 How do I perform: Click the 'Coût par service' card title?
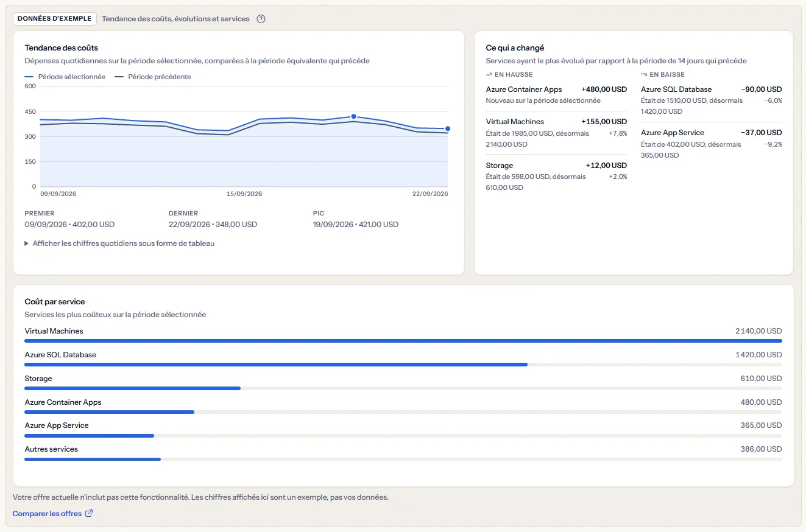click(55, 301)
